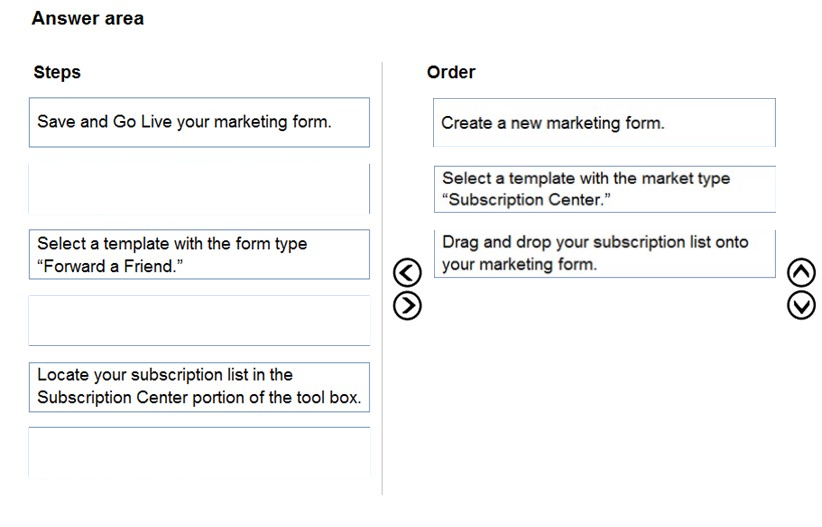Move the selected step up with the up arrow
The image size is (822, 527).
(801, 272)
